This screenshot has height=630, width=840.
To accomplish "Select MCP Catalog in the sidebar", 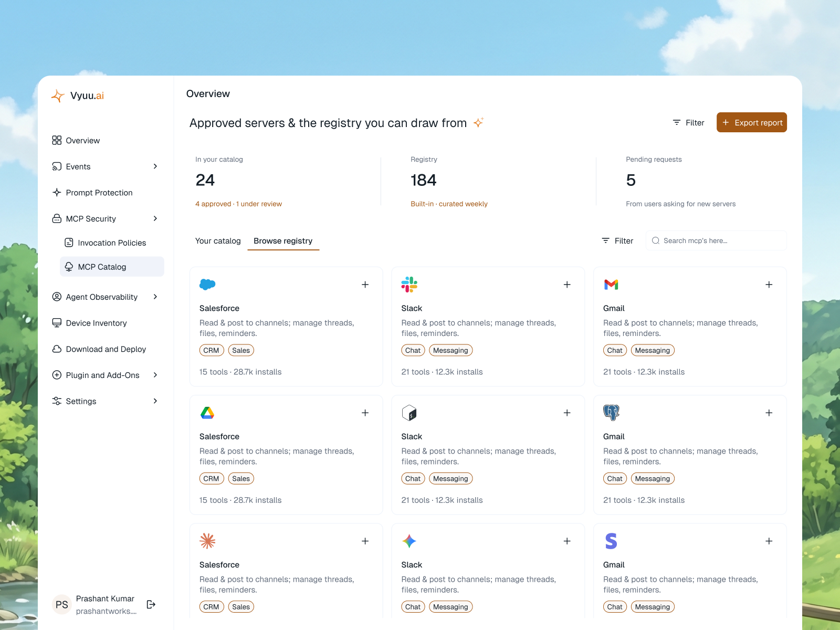I will [112, 267].
